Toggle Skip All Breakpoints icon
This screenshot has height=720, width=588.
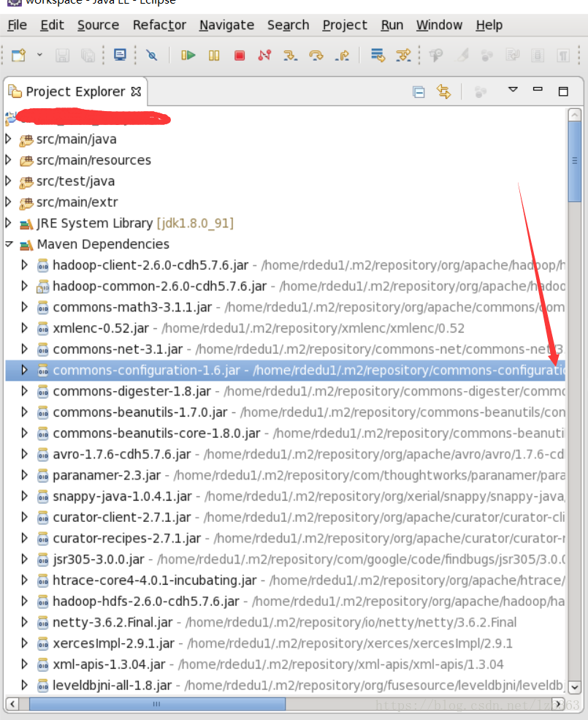tap(151, 56)
